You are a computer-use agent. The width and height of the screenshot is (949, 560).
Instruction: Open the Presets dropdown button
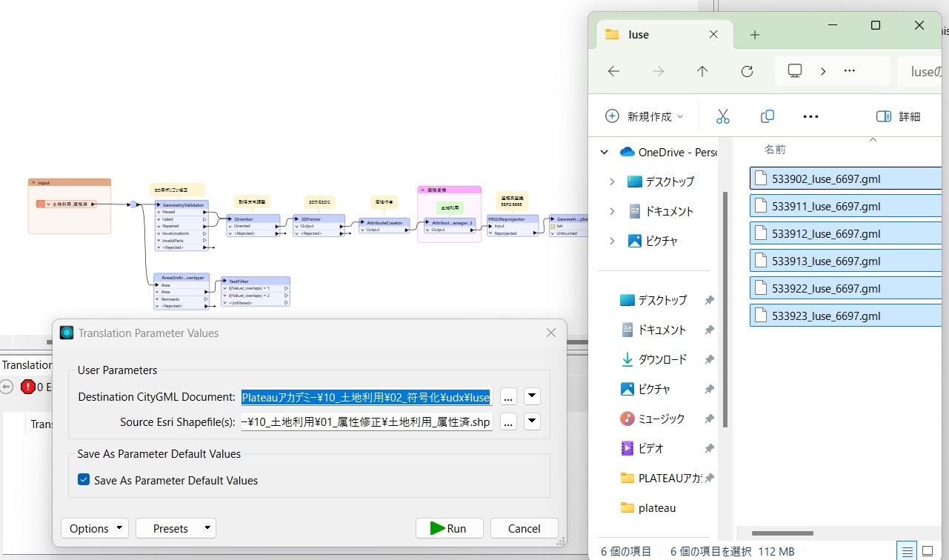pyautogui.click(x=176, y=528)
